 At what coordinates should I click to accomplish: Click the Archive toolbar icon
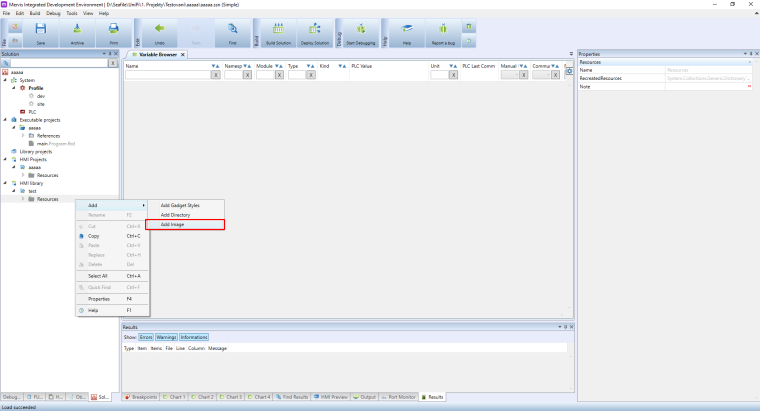pos(77,33)
